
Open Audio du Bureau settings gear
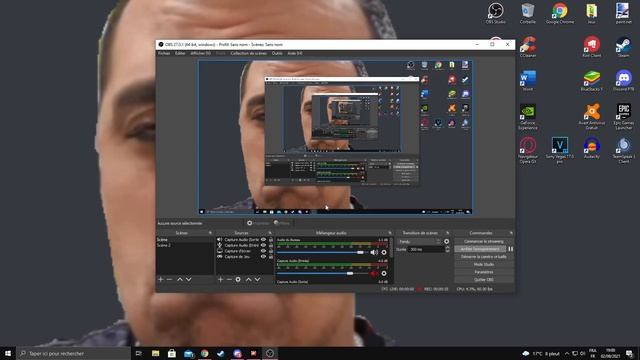384,253
